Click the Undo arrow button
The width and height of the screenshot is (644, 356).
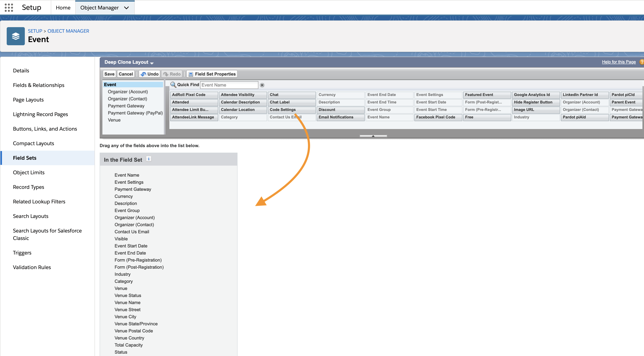click(x=149, y=74)
